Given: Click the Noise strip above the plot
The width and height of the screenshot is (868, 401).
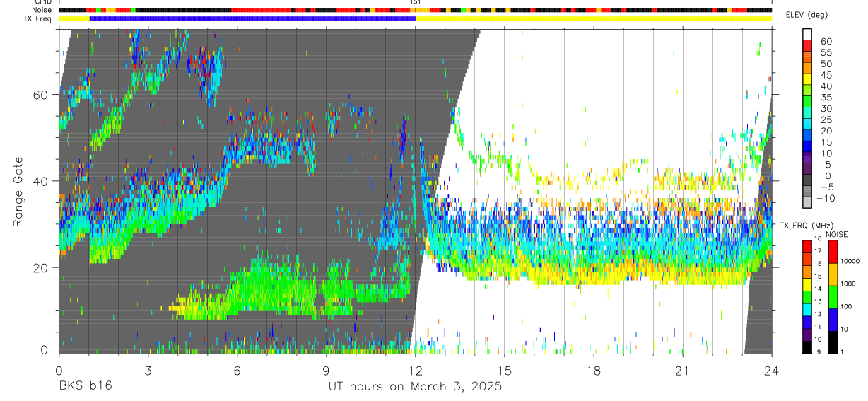Looking at the screenshot, I should (x=416, y=10).
